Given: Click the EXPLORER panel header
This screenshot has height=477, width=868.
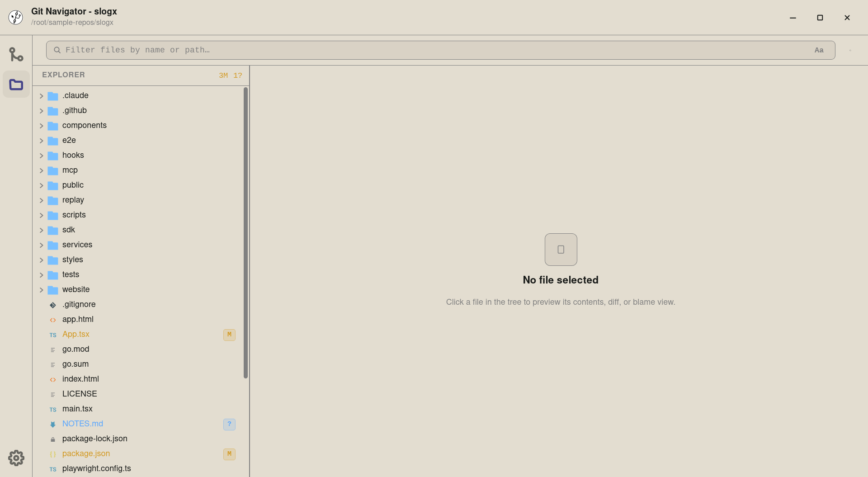Looking at the screenshot, I should coord(63,75).
